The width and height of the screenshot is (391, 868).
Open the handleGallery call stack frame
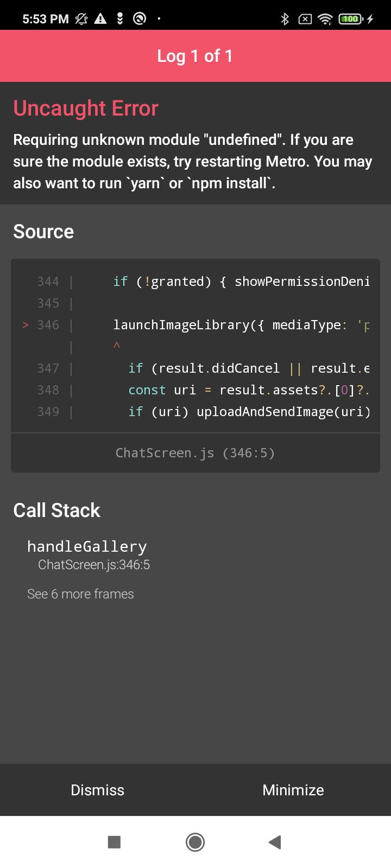click(x=88, y=554)
